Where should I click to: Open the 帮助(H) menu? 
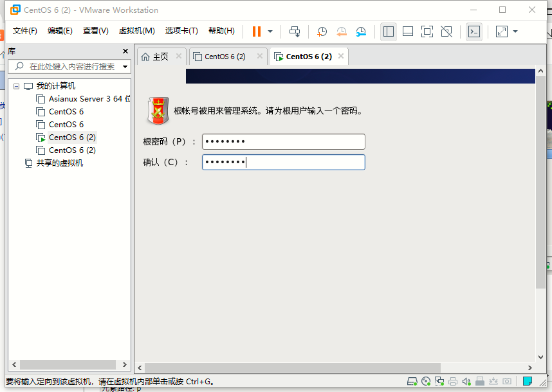[x=221, y=31]
